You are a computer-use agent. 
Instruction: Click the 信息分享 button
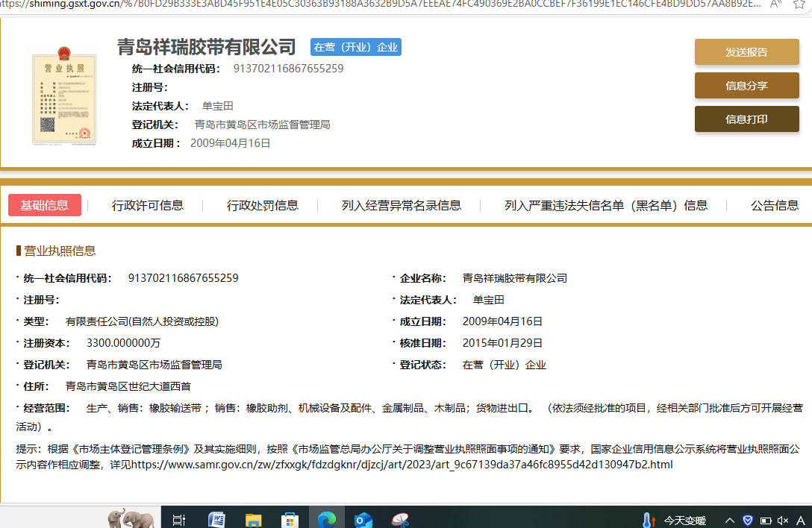pyautogui.click(x=746, y=86)
